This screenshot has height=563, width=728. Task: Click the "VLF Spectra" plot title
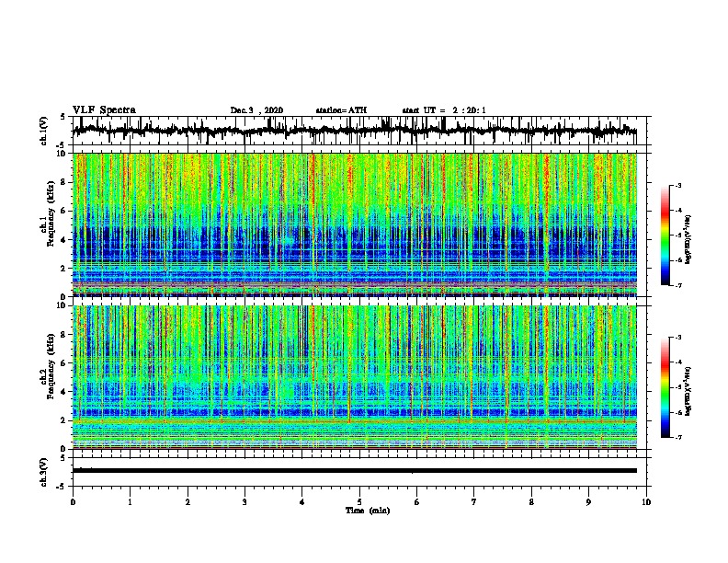coord(104,110)
